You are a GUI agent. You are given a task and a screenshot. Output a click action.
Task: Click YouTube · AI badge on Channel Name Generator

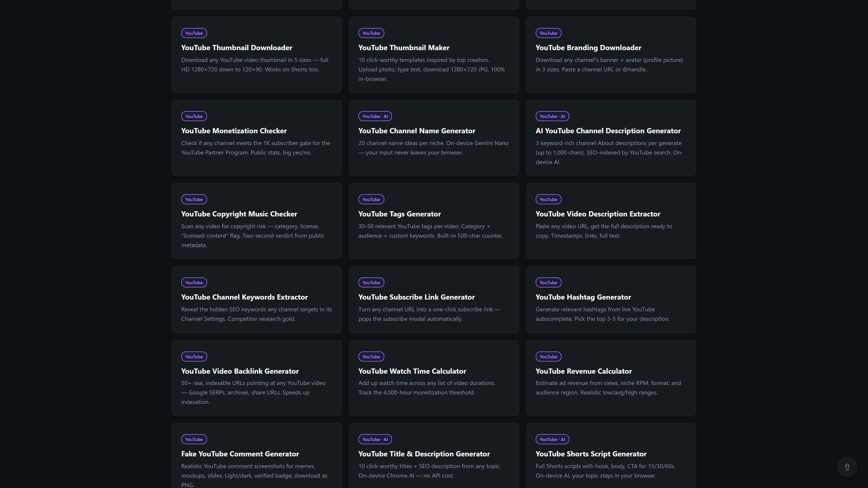pos(375,117)
